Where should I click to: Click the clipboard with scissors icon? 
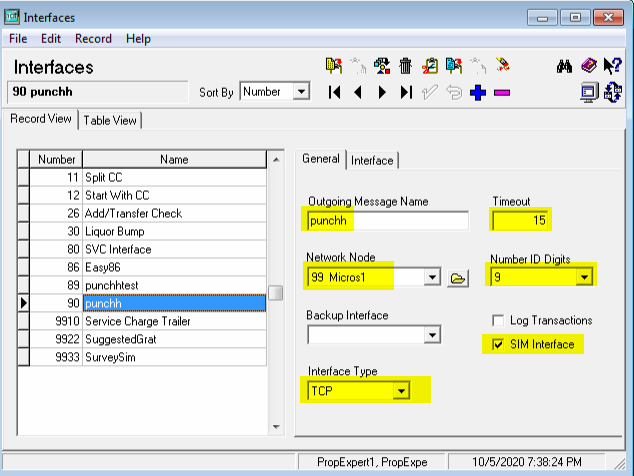[430, 66]
